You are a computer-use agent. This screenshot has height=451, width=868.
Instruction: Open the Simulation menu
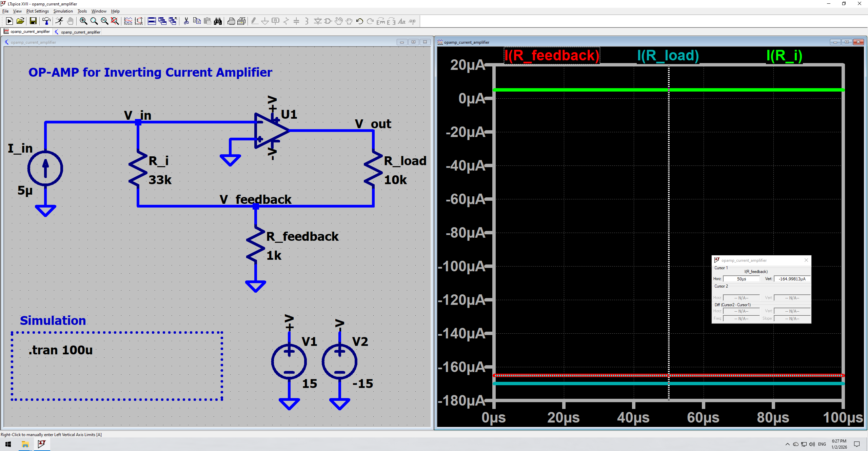[x=63, y=11]
